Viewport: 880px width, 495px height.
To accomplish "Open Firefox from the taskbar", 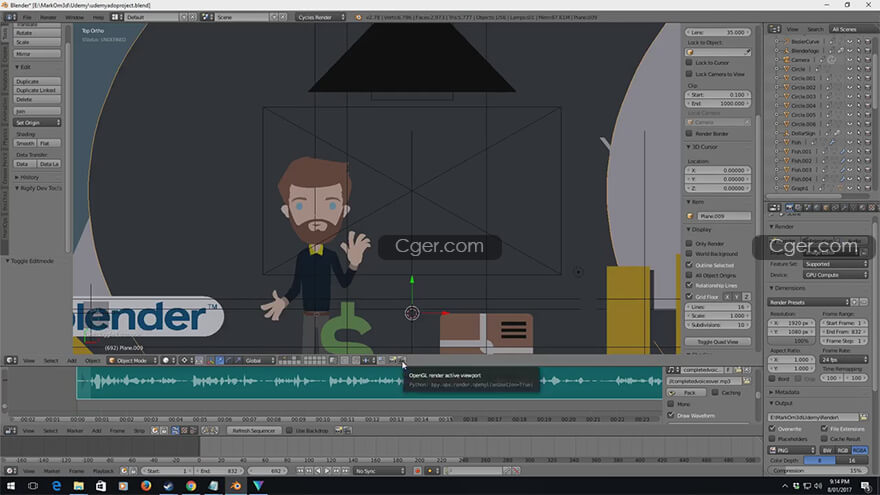I will [x=146, y=486].
